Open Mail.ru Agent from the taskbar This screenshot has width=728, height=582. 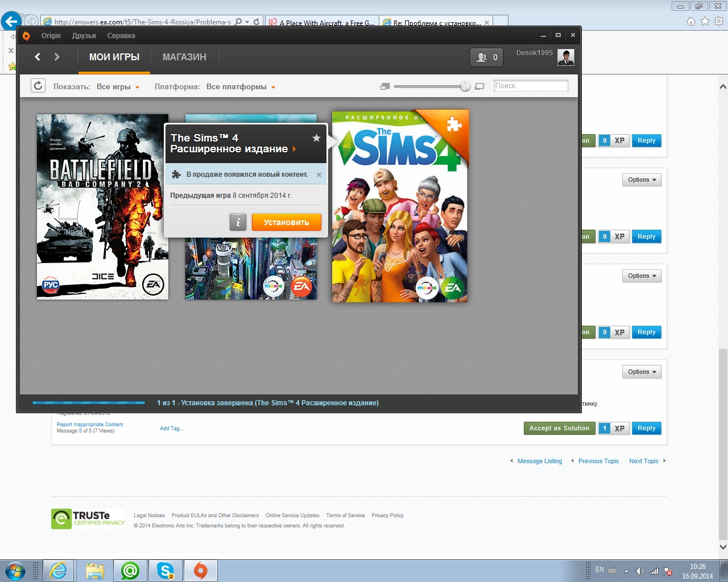(130, 571)
